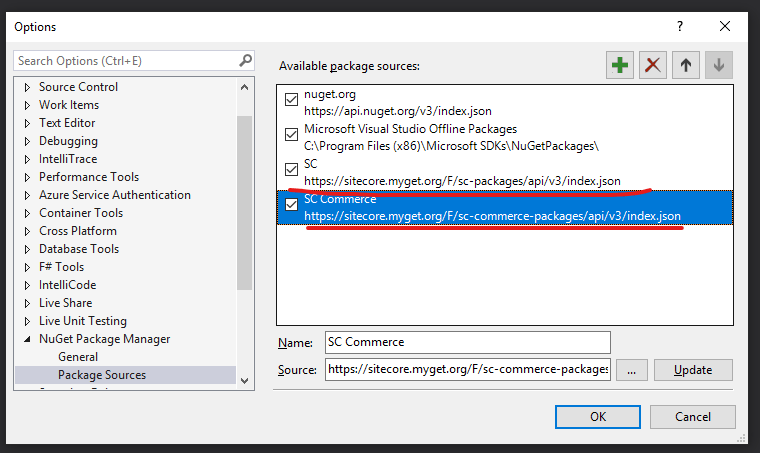Toggle Microsoft Visual Studio Offline Packages checkbox
The image size is (760, 453).
(291, 134)
